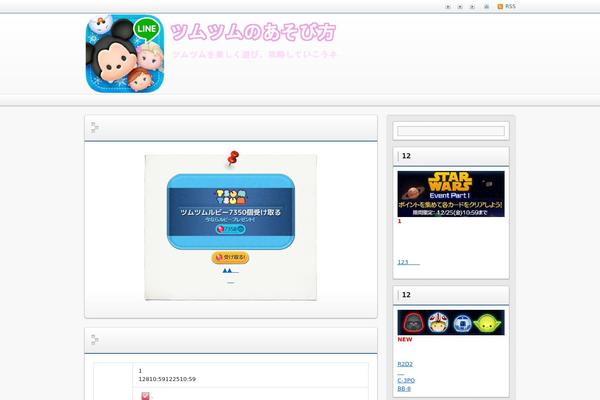Open the 121 link under Star Wars banner
600x400 pixels.
coord(408,262)
